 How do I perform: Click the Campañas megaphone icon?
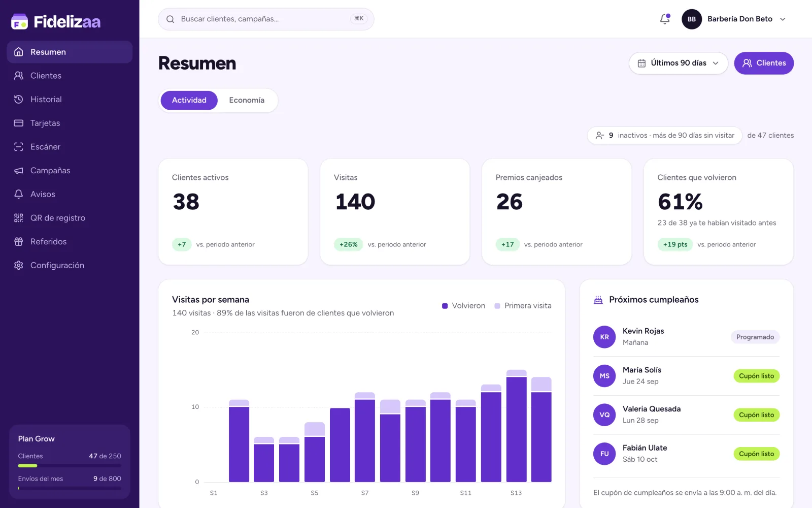click(x=19, y=171)
